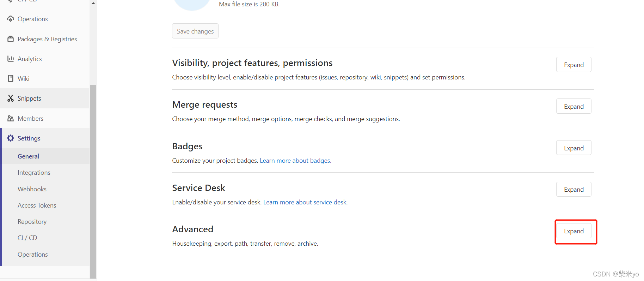
Task: Open the 'Learn more about badges' link
Action: [295, 161]
